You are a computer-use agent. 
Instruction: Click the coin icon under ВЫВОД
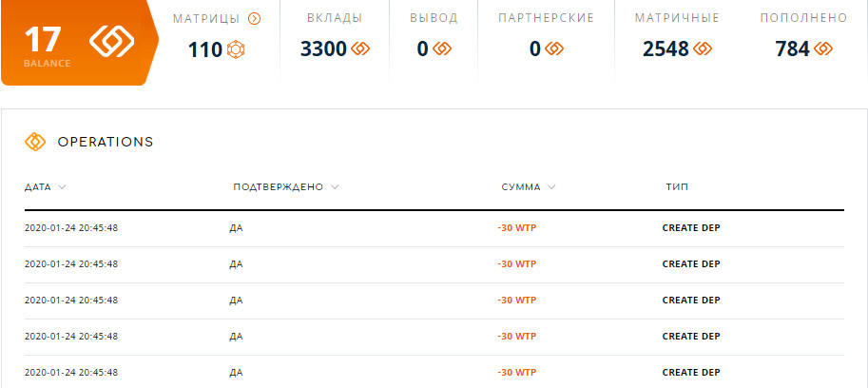[x=442, y=49]
